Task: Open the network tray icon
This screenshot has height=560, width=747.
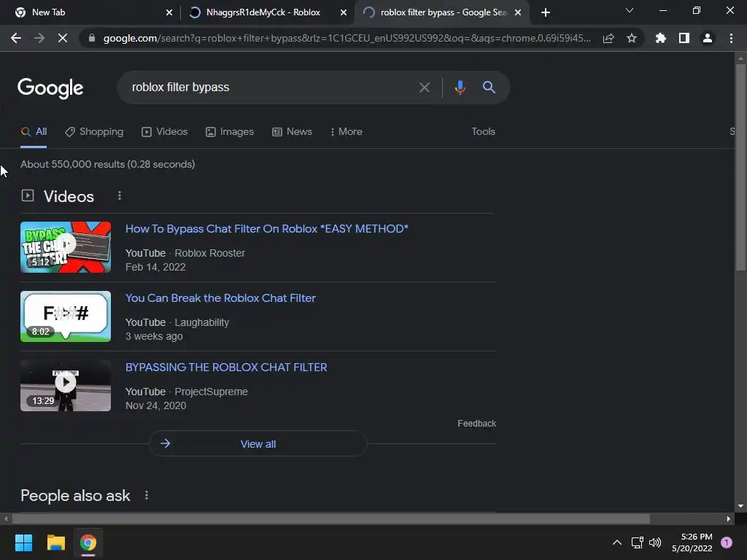Action: (x=637, y=542)
